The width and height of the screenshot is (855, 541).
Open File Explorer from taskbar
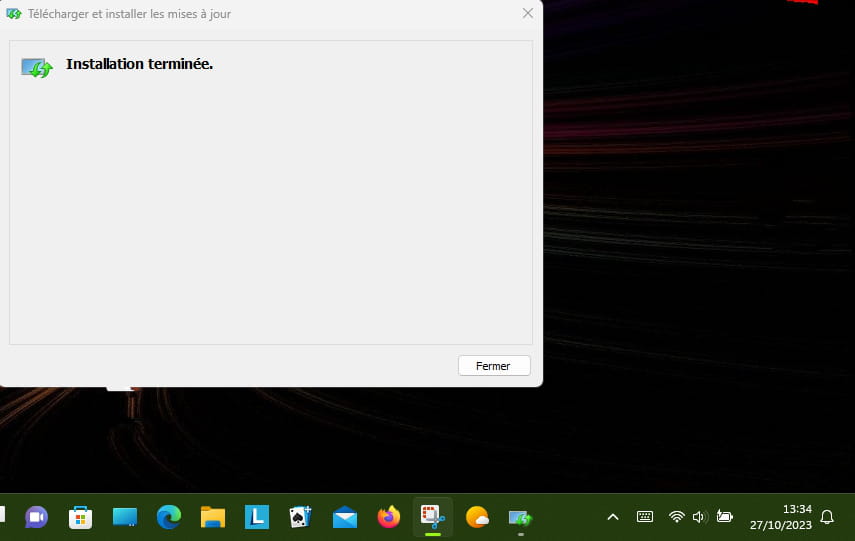(213, 517)
